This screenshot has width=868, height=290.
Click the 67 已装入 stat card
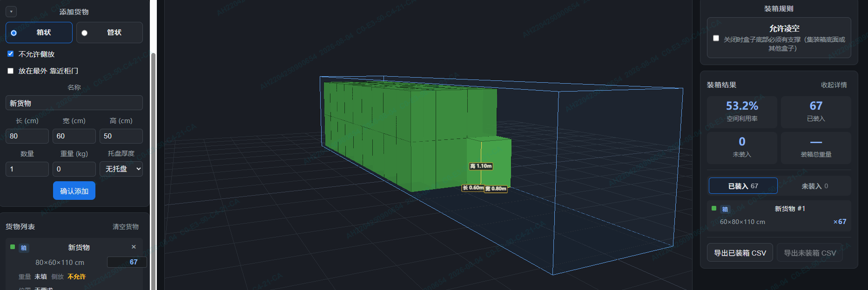816,112
